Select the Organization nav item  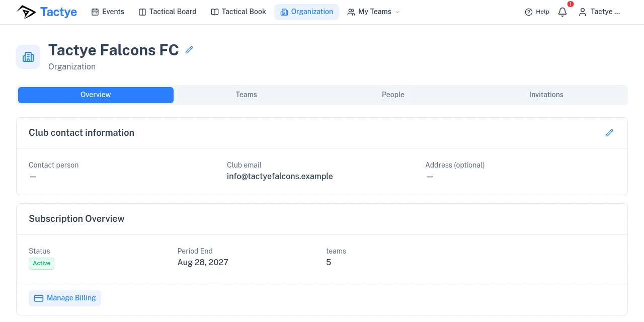tap(306, 12)
